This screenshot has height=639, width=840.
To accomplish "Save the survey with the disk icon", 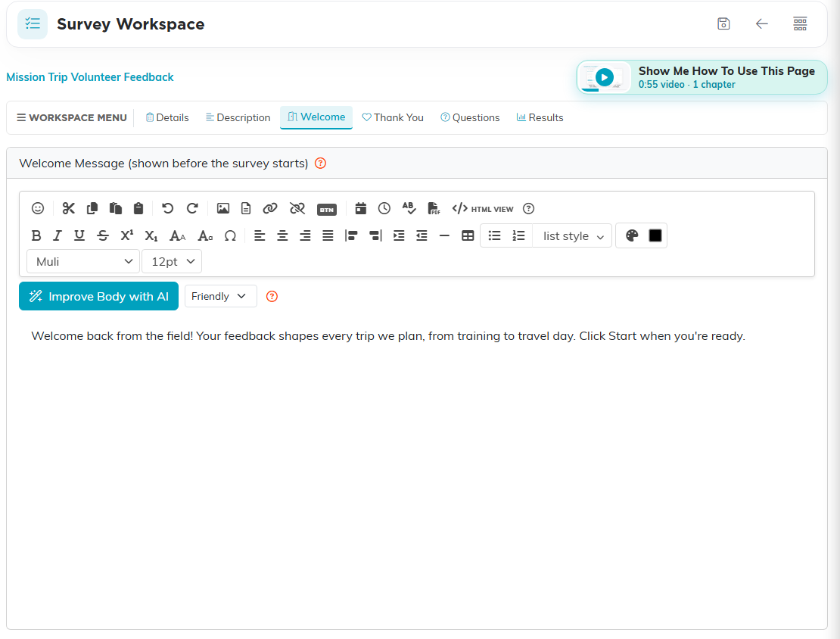I will point(723,23).
